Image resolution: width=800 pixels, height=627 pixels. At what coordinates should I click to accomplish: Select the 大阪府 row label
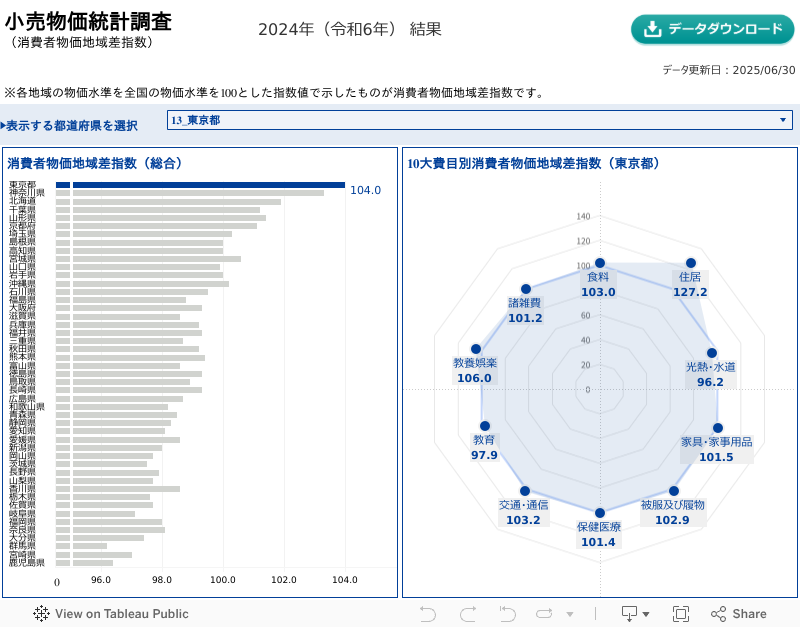click(22, 308)
